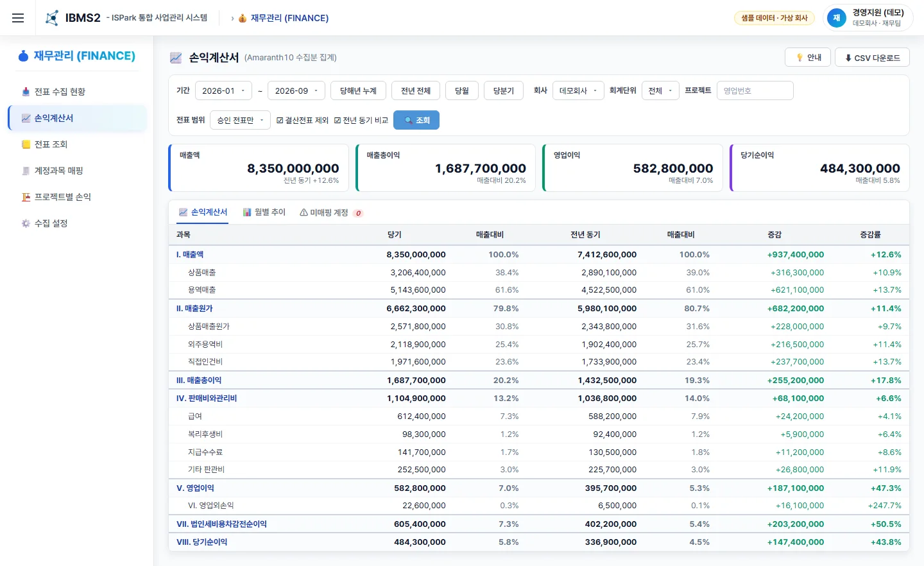This screenshot has height=566, width=924.
Task: Open the 경영지원 (데모) user profile menu
Action: [x=868, y=18]
